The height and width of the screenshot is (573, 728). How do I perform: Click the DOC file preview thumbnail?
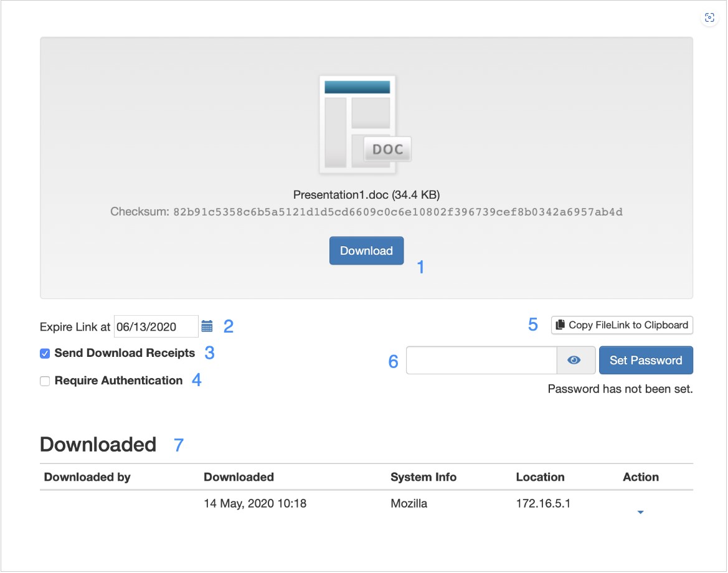pyautogui.click(x=365, y=125)
